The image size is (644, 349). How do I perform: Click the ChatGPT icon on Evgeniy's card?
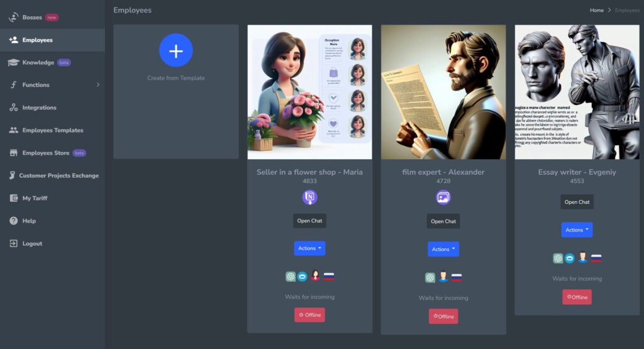558,258
